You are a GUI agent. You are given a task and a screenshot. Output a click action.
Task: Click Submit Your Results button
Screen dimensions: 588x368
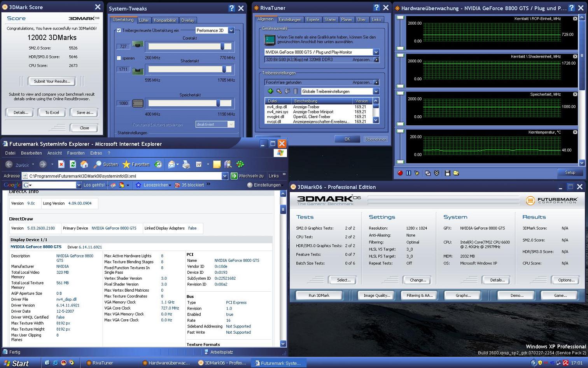[52, 81]
